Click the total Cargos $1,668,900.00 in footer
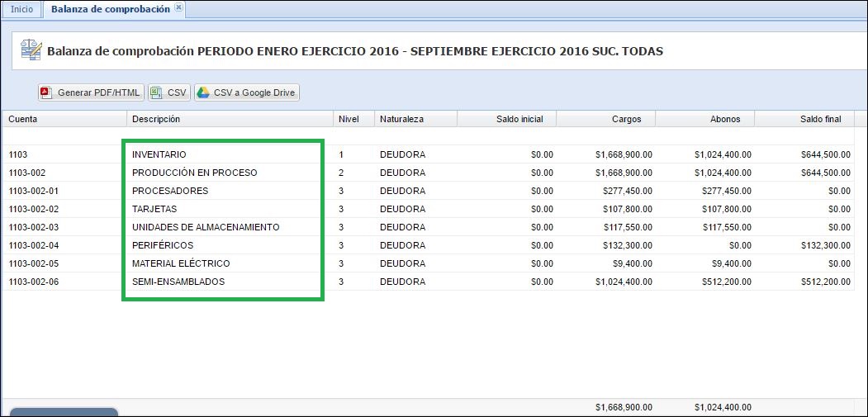 (x=624, y=407)
